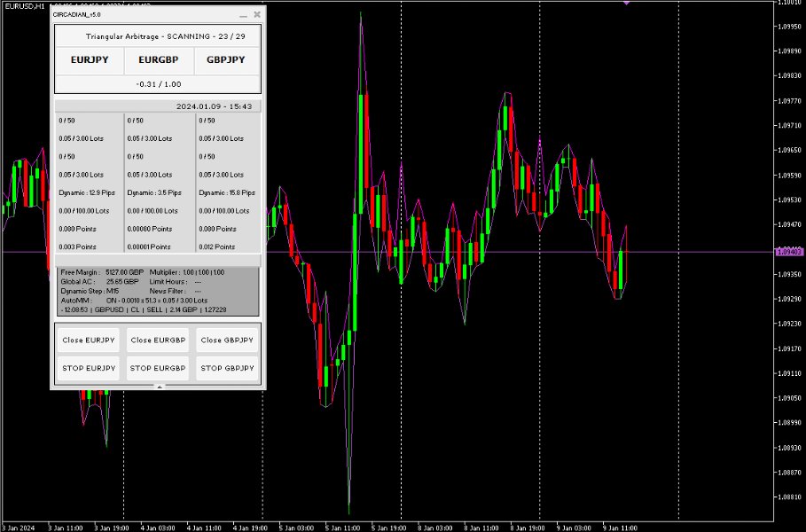Click the highlighted 1.09403 current price label
This screenshot has height=532, width=806.
(x=789, y=252)
